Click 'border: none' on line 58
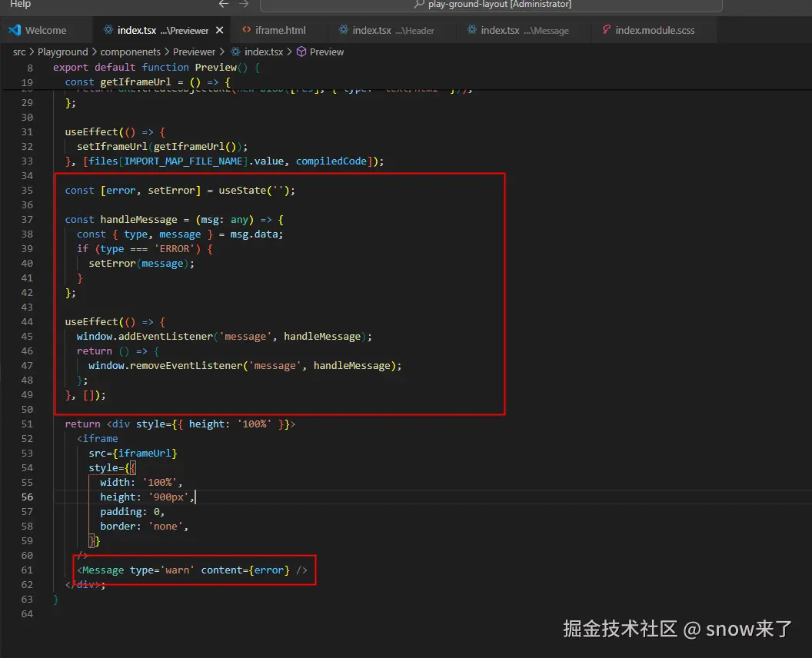812x658 pixels. [x=142, y=526]
